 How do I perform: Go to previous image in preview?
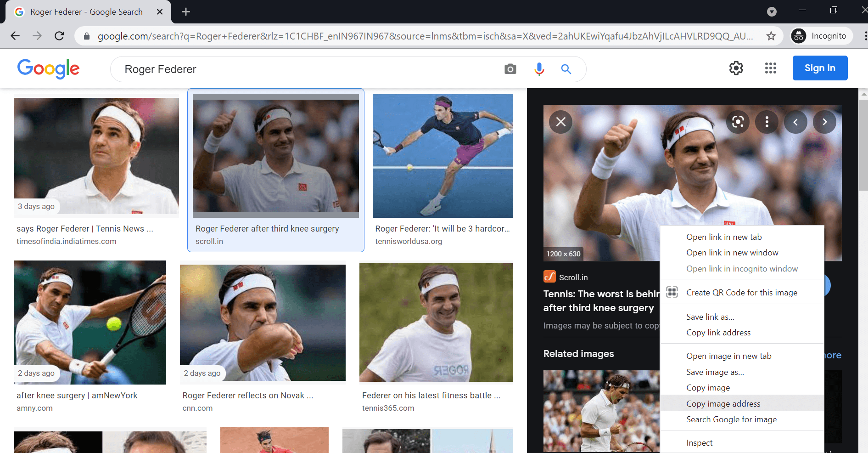coord(795,122)
